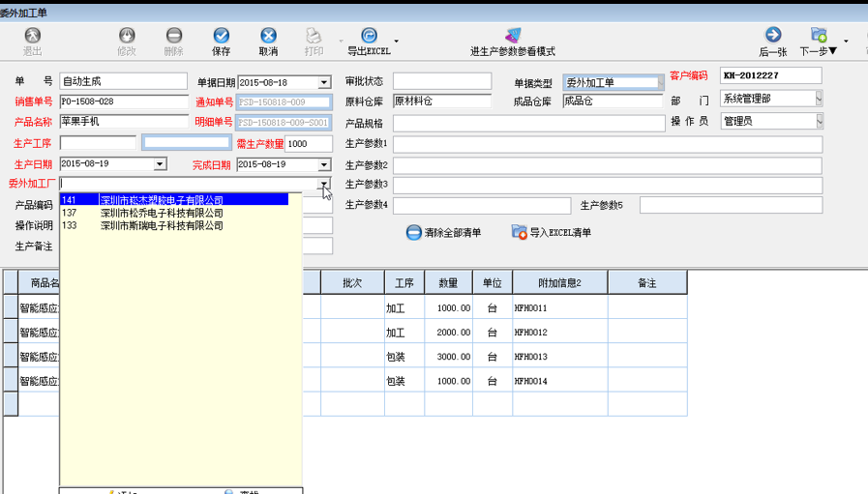Open the 单据日期 date dropdown
868x494 pixels.
pyautogui.click(x=324, y=82)
